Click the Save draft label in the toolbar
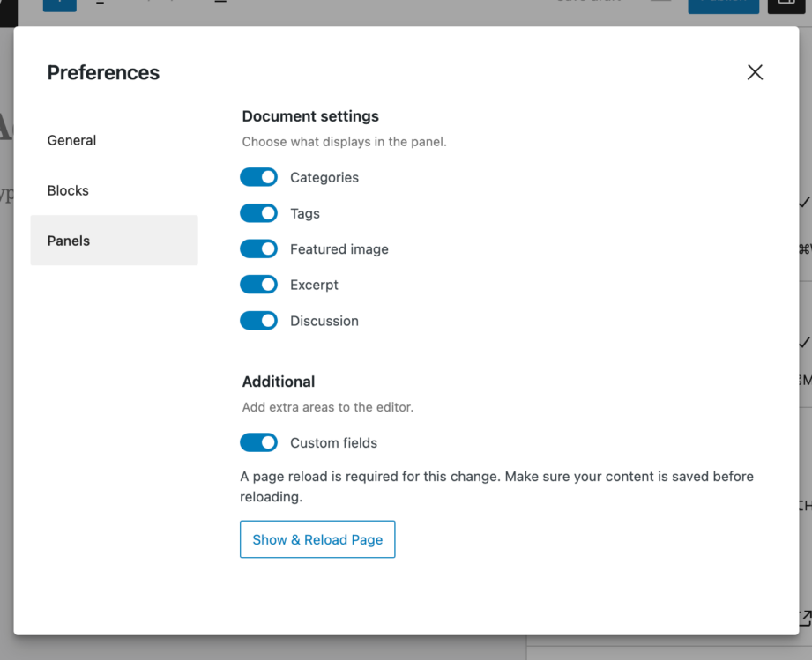 click(586, 3)
